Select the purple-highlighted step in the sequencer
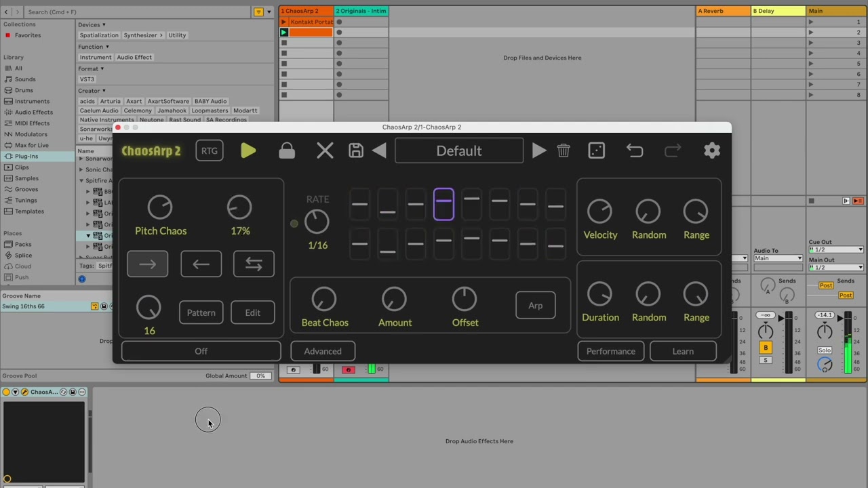 pos(443,204)
